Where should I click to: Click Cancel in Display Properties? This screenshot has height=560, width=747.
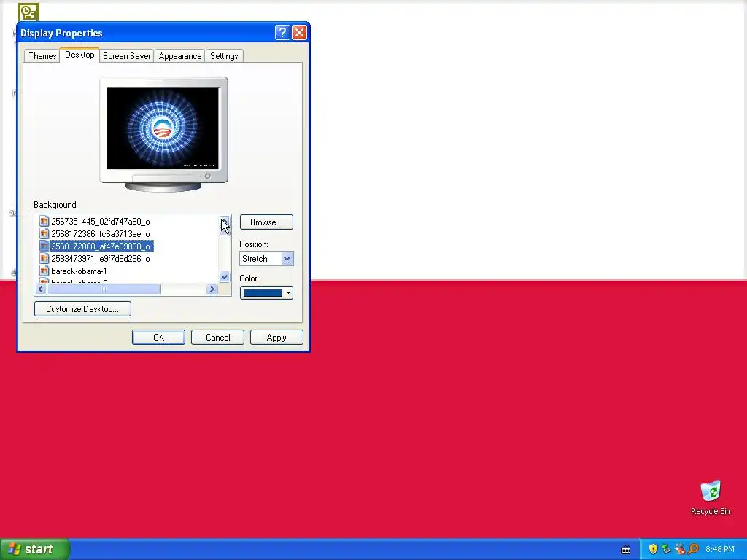(x=217, y=338)
